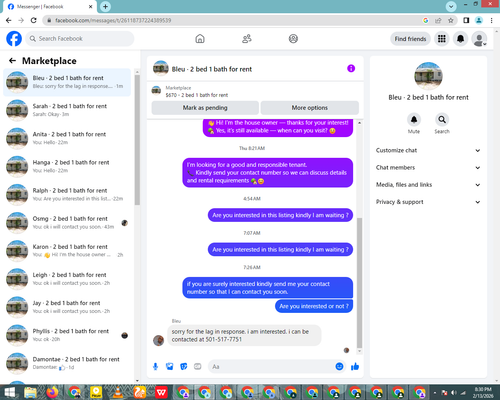The width and height of the screenshot is (500, 400).
Task: Go to Home feed icon
Action: (x=200, y=39)
